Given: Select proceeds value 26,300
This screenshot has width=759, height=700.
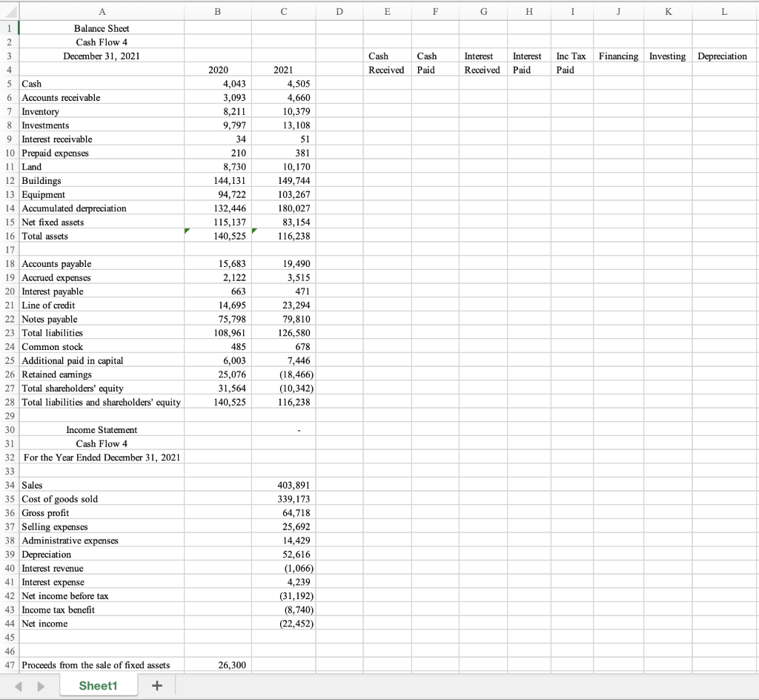Looking at the screenshot, I should point(218,664).
